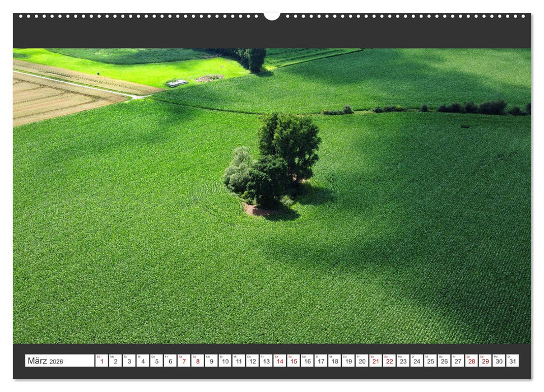Click on red-marked day 15

[x=293, y=361]
